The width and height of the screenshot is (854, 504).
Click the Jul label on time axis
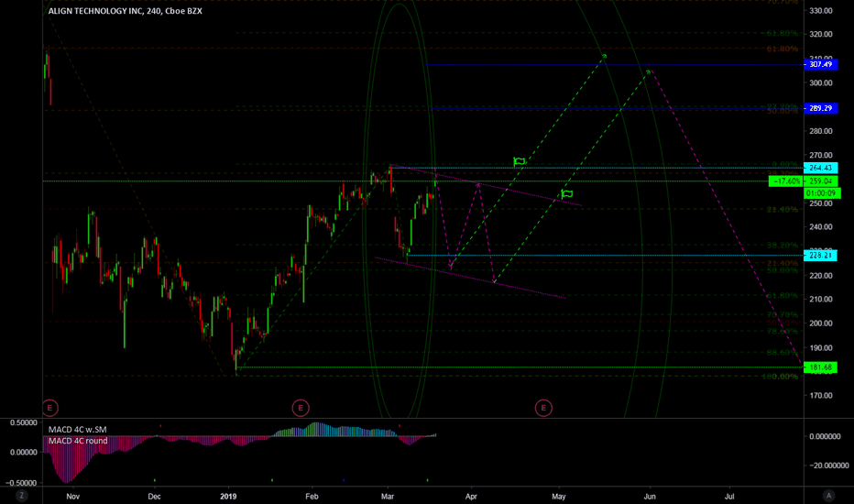tap(729, 497)
